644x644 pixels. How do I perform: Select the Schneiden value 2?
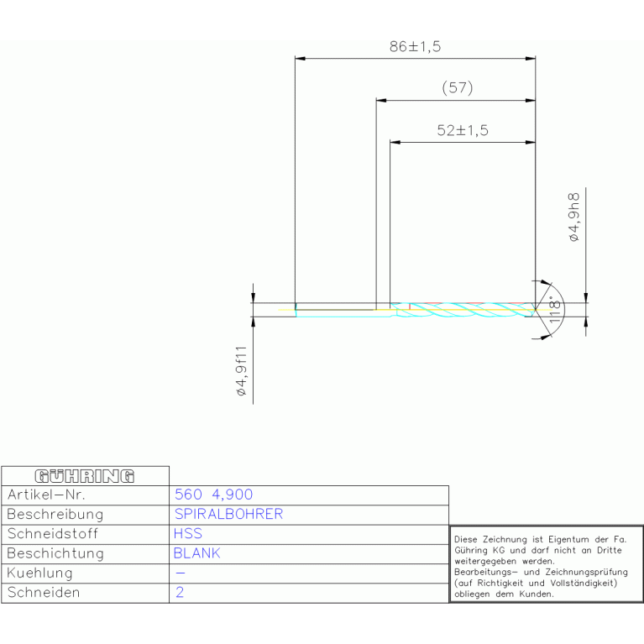click(x=179, y=593)
